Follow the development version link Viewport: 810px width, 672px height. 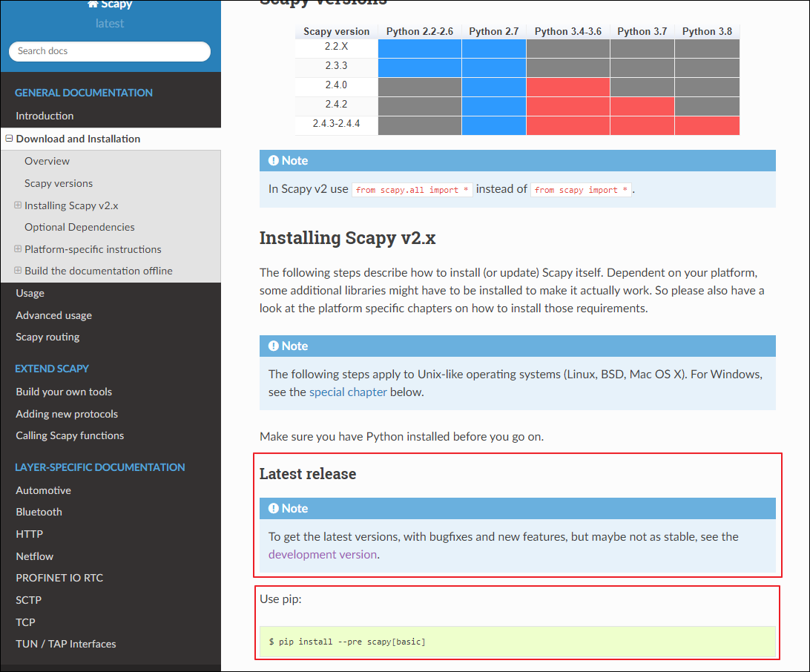click(323, 555)
